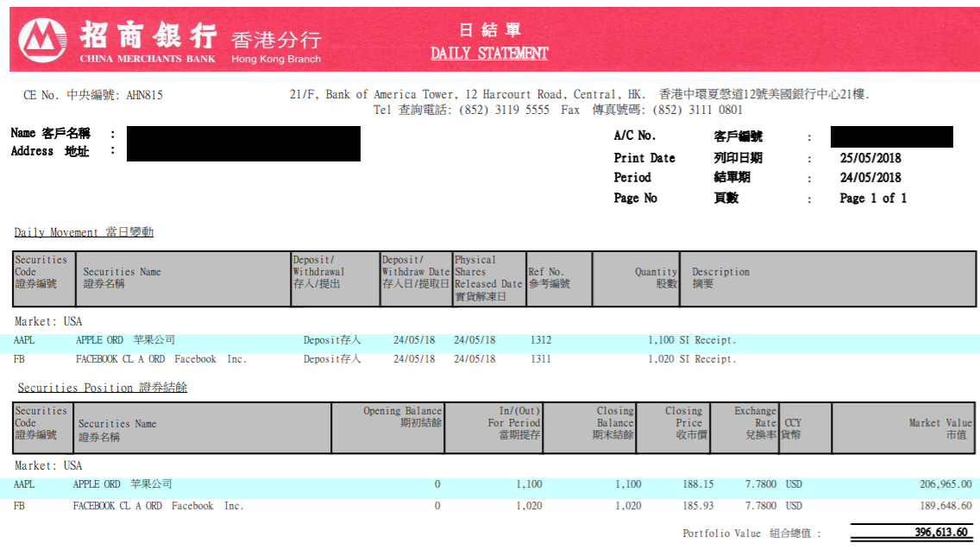Click telephone number '(852) 3119 5555'
Viewport: 980px width, 550px height.
(x=505, y=111)
